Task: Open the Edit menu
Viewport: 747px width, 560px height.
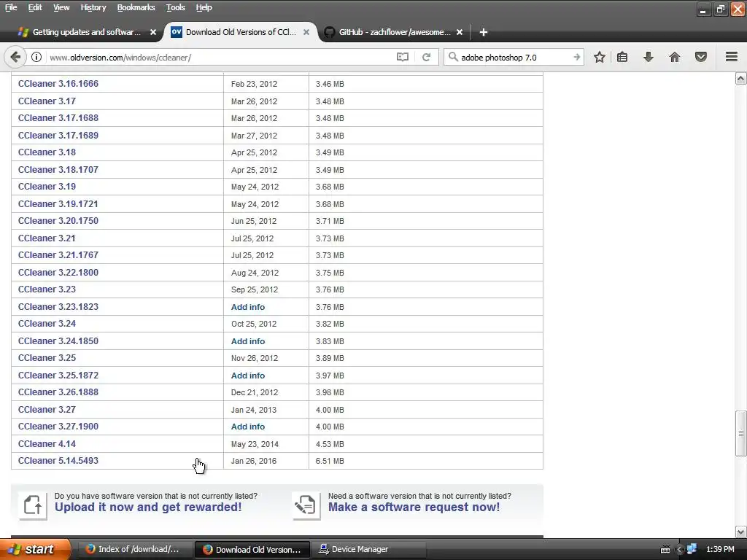Action: 35,7
